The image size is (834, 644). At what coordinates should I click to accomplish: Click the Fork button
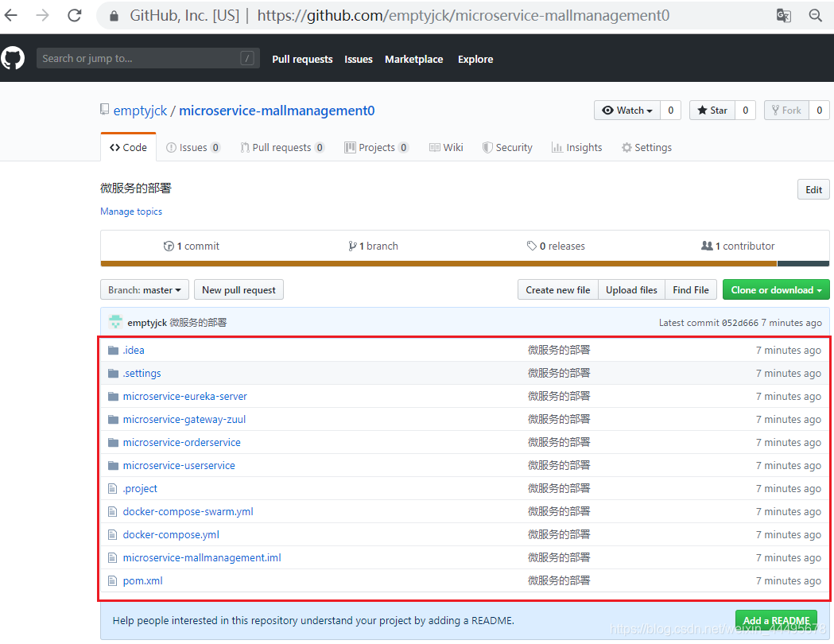tap(786, 110)
